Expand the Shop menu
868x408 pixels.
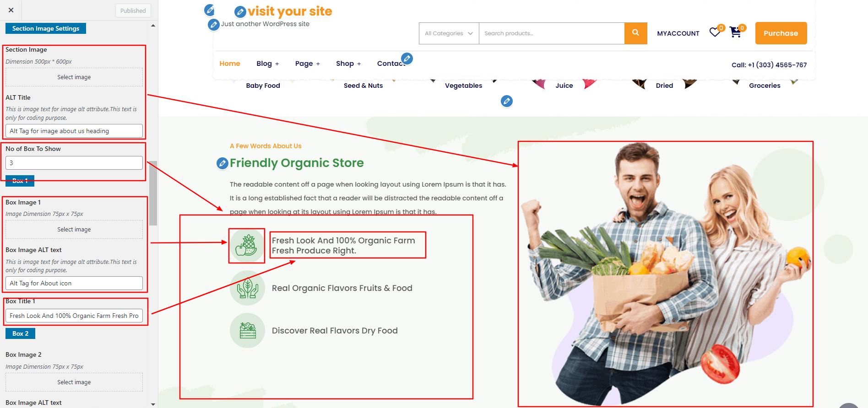[x=348, y=64]
